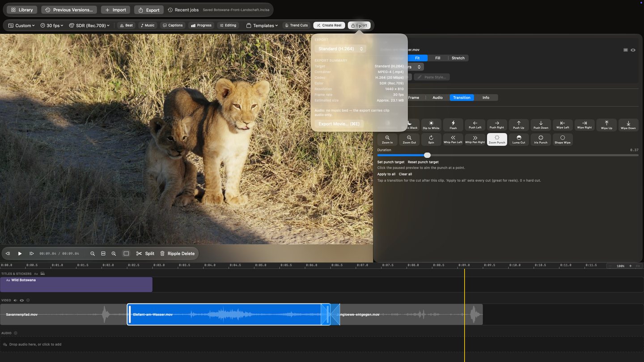
Task: Select the Spin transition
Action: 431,139
